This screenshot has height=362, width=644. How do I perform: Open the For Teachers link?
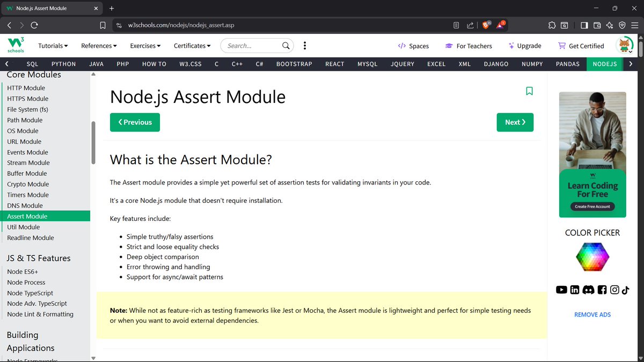(469, 46)
